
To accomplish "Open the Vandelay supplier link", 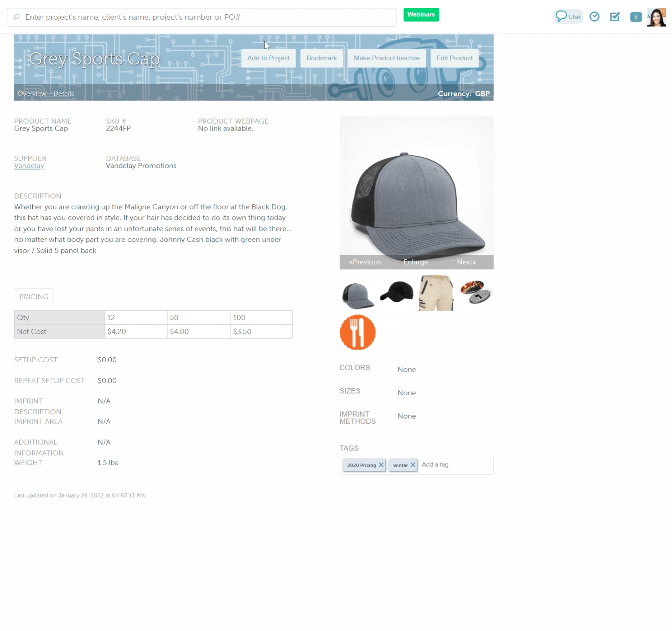I will [29, 166].
